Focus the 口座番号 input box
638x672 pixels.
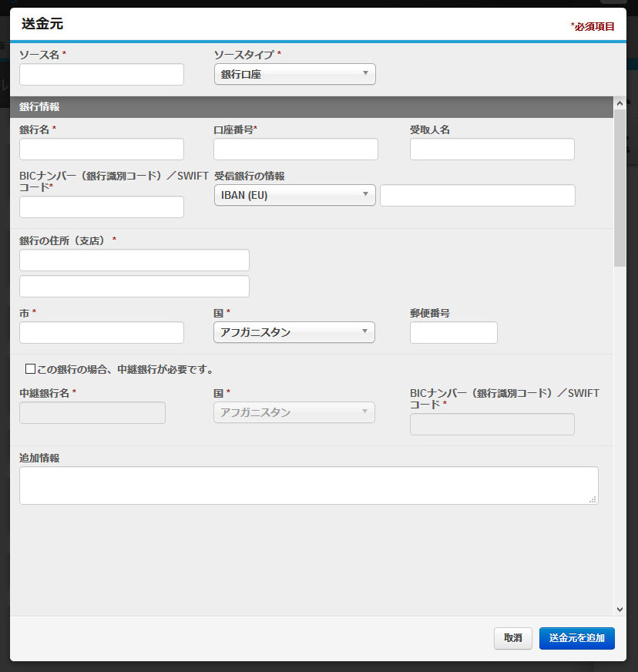296,150
